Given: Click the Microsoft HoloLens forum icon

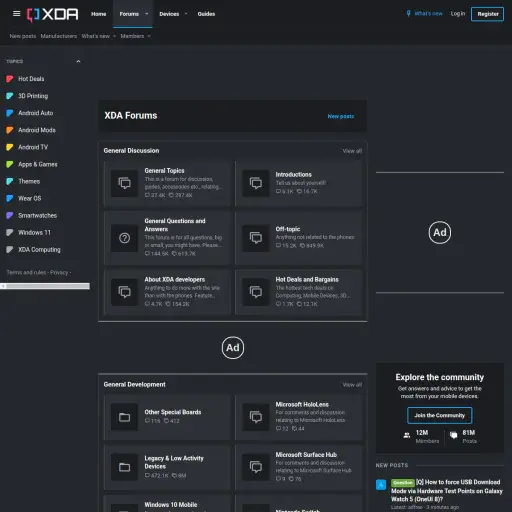Looking at the screenshot, I should point(256,417).
